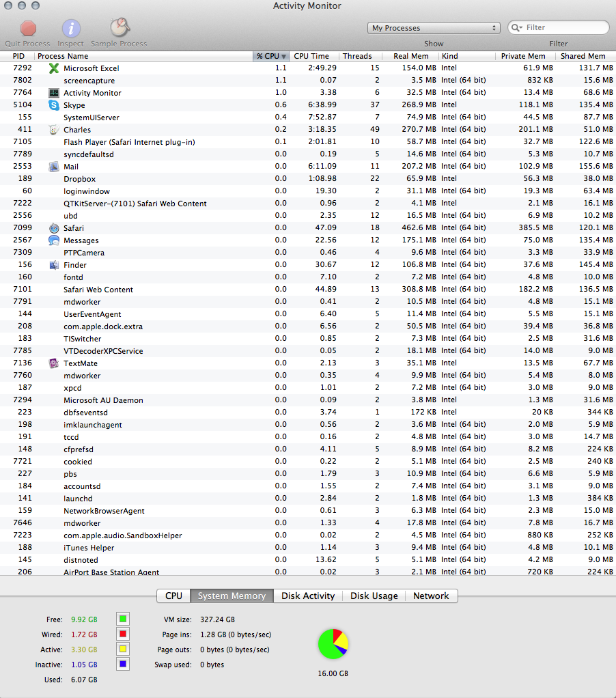Select the dbfseventsd process row
The image size is (616, 698).
click(308, 413)
